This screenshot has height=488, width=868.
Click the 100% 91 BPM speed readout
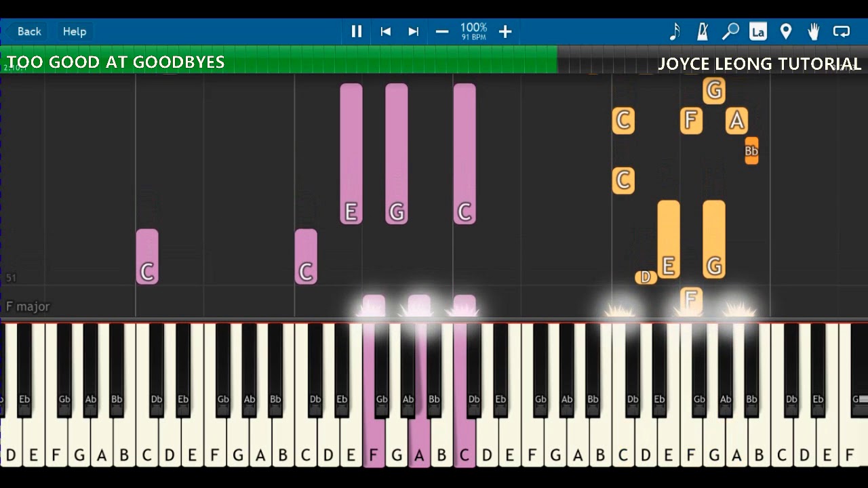click(x=473, y=30)
